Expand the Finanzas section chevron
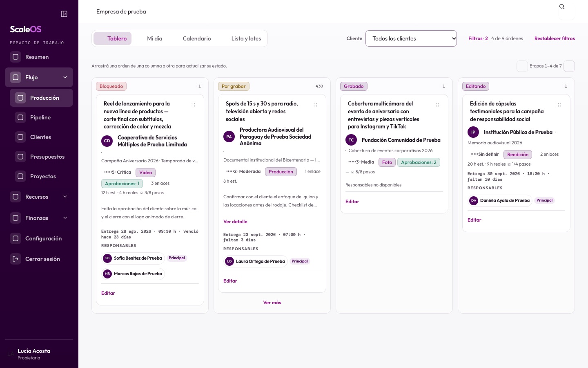 (x=65, y=218)
